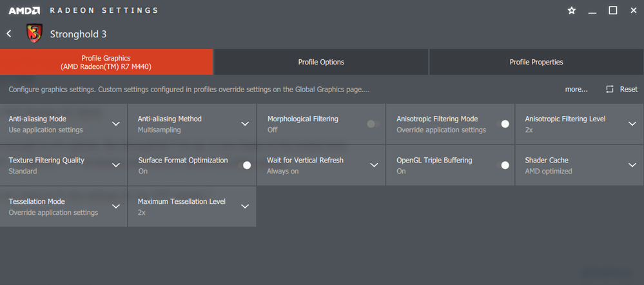Open Anisotropic Filtering Level dropdown arrow
The image size is (644, 285).
(x=632, y=124)
